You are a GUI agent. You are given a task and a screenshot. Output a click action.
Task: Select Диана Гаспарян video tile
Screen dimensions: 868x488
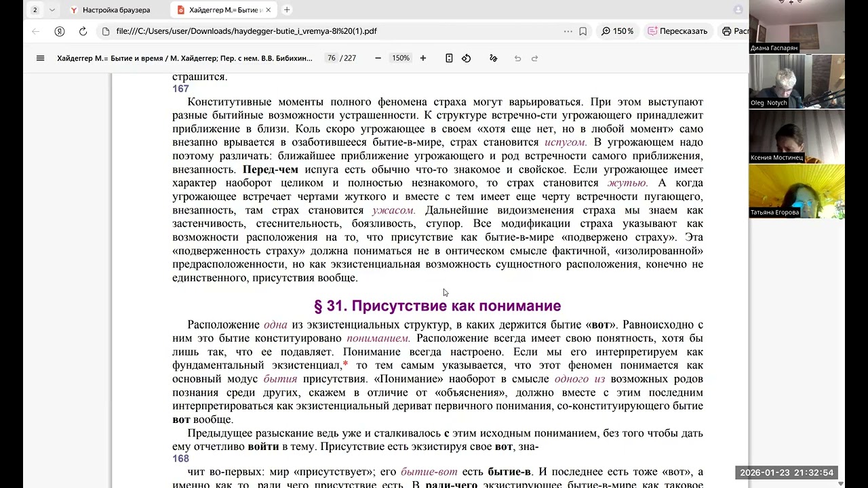coord(797,26)
